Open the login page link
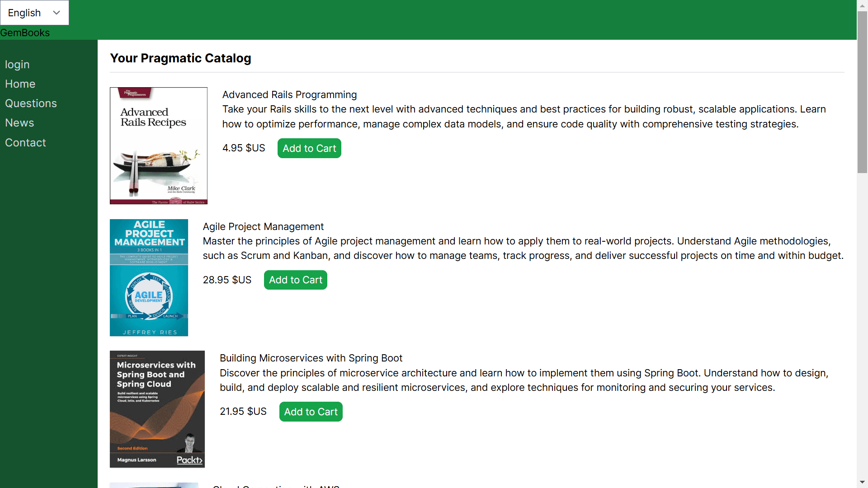The image size is (868, 488). tap(17, 65)
